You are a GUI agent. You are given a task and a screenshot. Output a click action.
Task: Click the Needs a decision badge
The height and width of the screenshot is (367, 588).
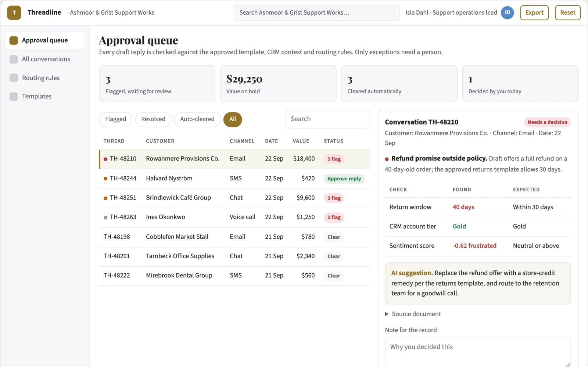[547, 122]
